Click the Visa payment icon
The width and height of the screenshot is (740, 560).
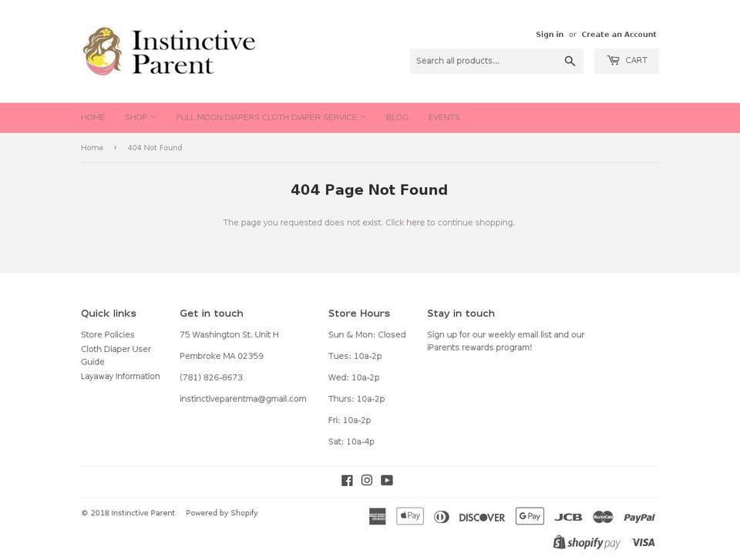(643, 542)
